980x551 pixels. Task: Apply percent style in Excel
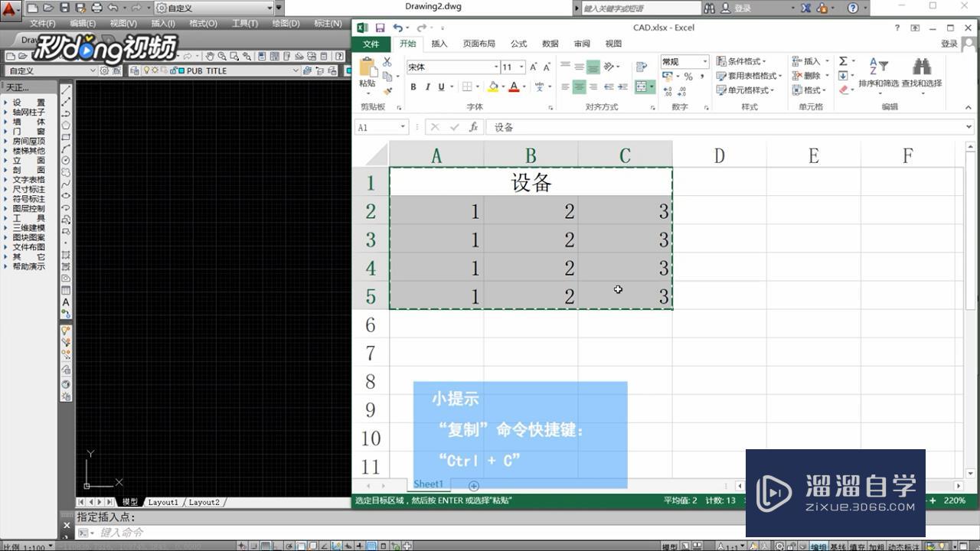coord(688,76)
